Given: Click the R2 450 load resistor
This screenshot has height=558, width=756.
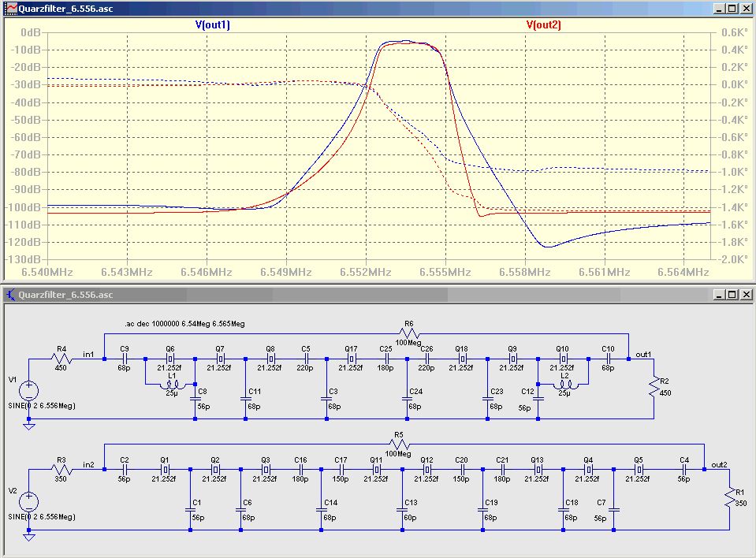Looking at the screenshot, I should 654,388.
